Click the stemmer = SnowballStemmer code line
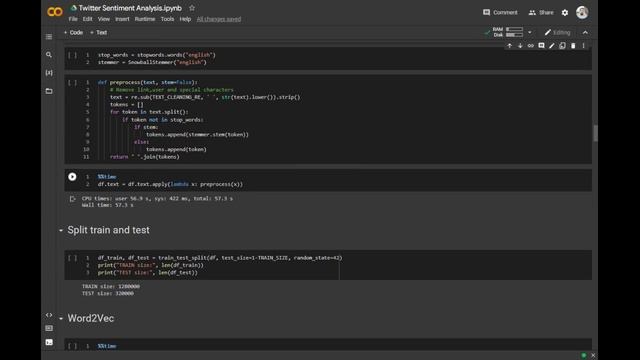 [x=152, y=62]
